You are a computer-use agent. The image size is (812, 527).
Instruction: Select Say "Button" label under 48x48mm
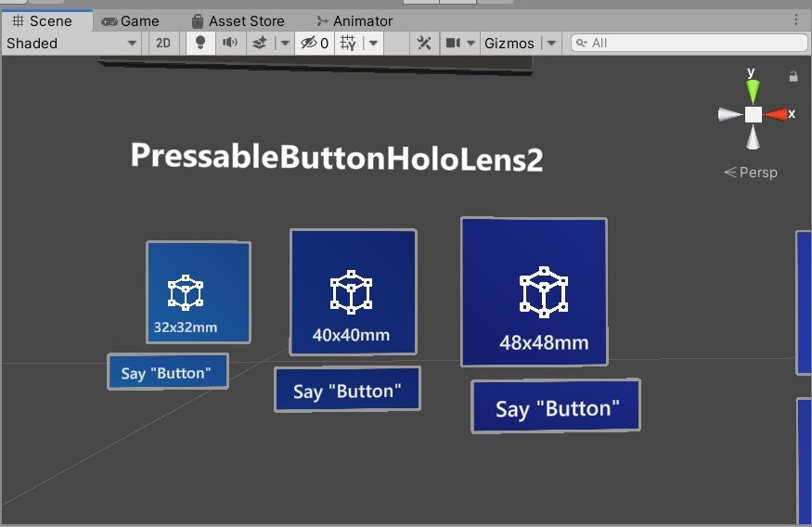[556, 406]
